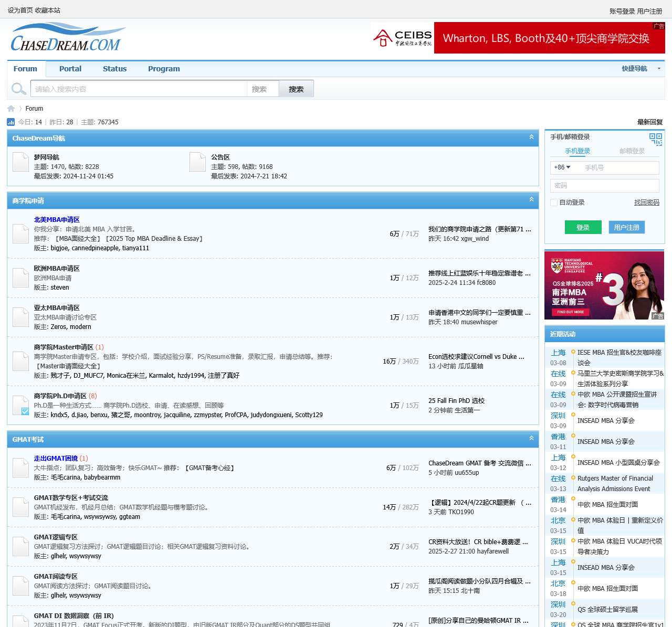Open the 【MBA面经大全】 recommended link
Screen dimensions: 672x627
pyautogui.click(x=78, y=239)
